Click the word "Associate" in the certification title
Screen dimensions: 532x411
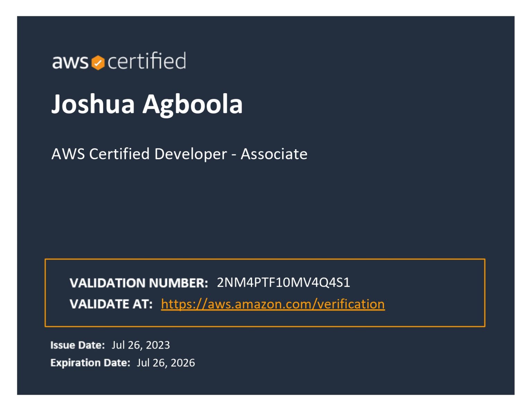(x=274, y=154)
